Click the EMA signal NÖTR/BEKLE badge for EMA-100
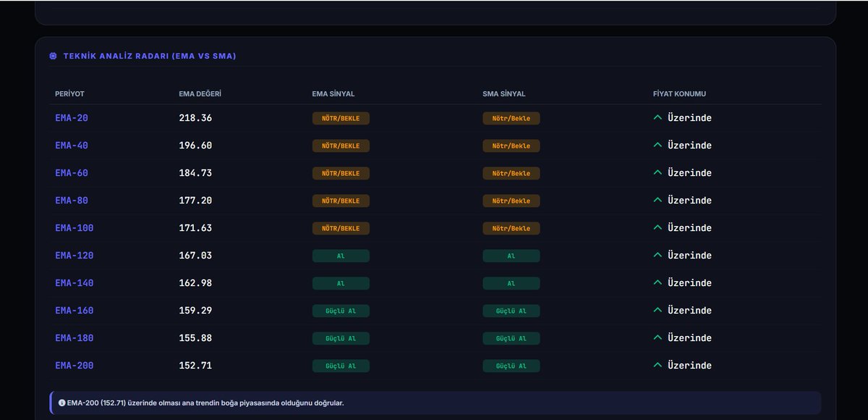 pyautogui.click(x=341, y=228)
